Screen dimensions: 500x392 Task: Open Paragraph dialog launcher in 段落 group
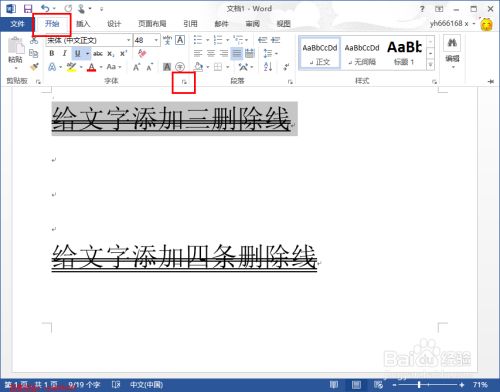(290, 82)
